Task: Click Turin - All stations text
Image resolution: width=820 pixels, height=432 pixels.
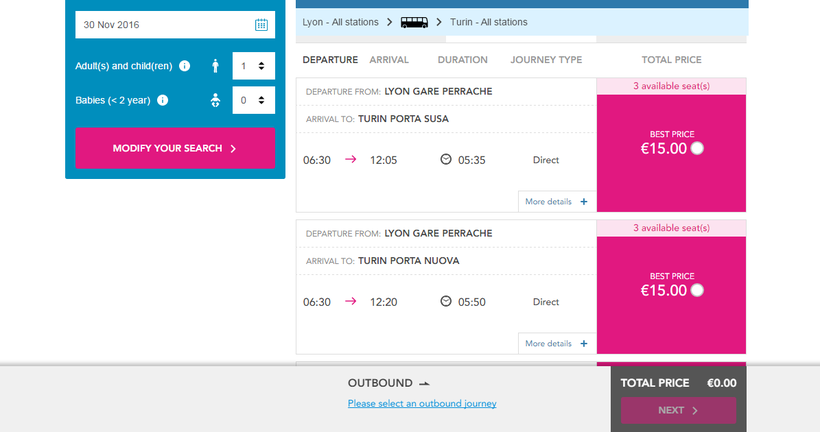Action: pos(488,22)
